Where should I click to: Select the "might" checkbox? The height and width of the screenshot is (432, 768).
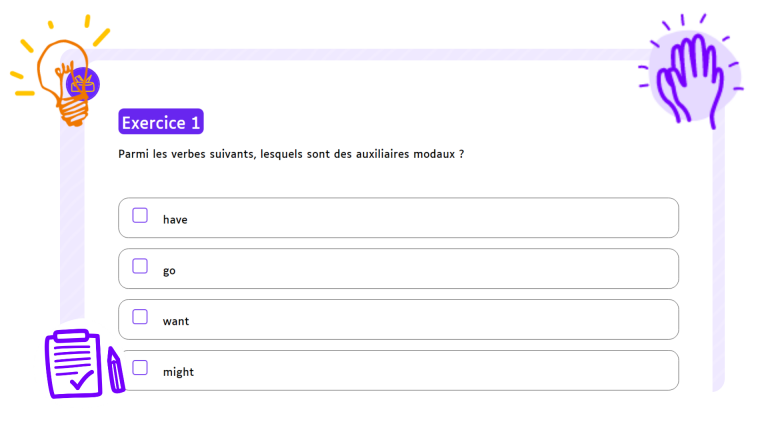point(140,368)
